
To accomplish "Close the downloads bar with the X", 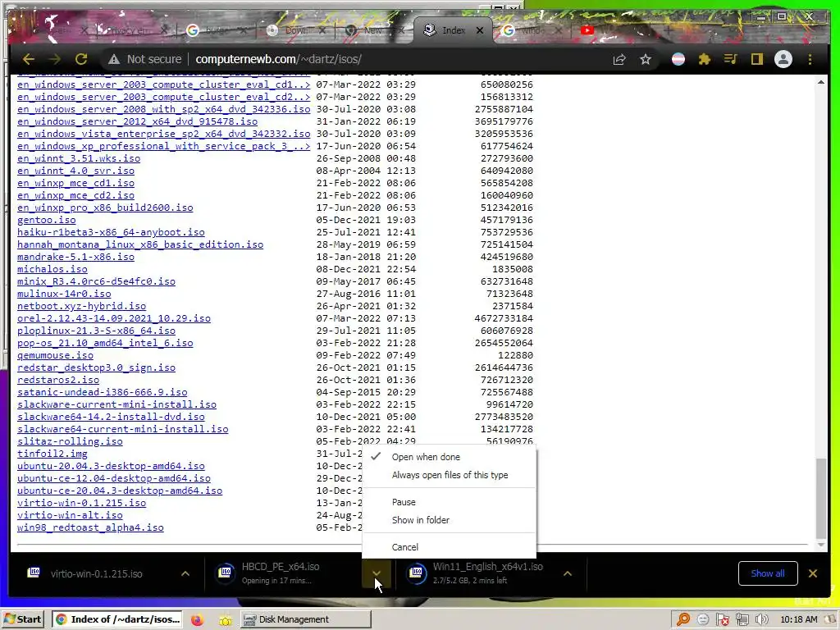I will click(813, 573).
